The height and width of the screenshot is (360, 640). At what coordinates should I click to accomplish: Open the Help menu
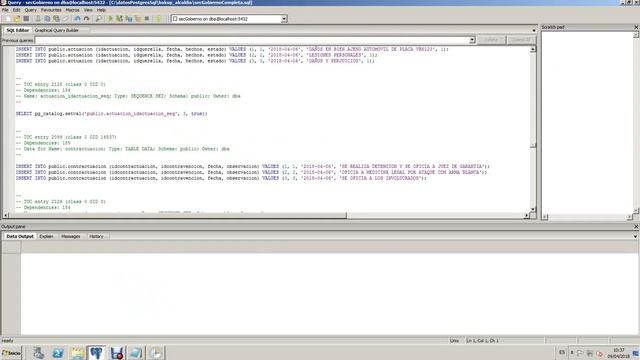click(x=101, y=10)
